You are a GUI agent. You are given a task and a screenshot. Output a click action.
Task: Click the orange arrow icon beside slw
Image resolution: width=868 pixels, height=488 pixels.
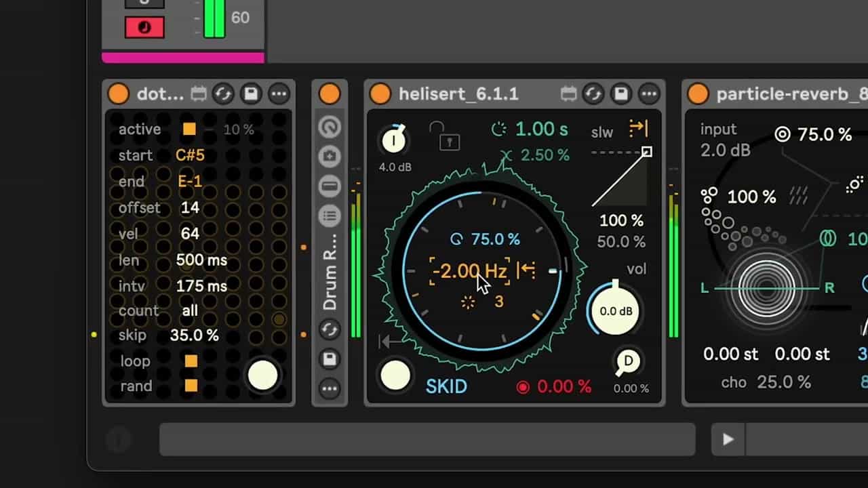point(638,127)
